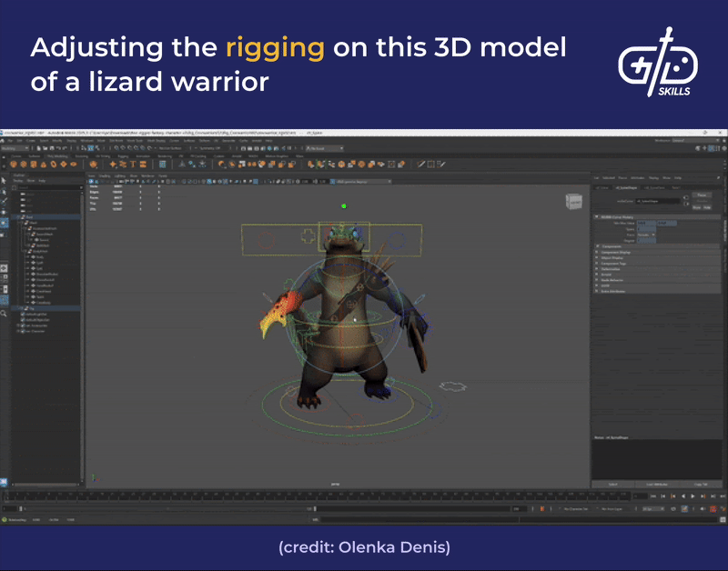This screenshot has width=728, height=571.
Task: Click the Focus button in Attribute Editor
Action: tap(702, 195)
